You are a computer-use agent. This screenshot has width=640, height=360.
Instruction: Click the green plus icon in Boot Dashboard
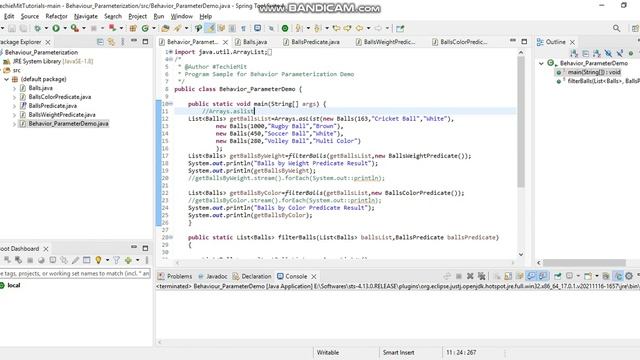(128, 260)
